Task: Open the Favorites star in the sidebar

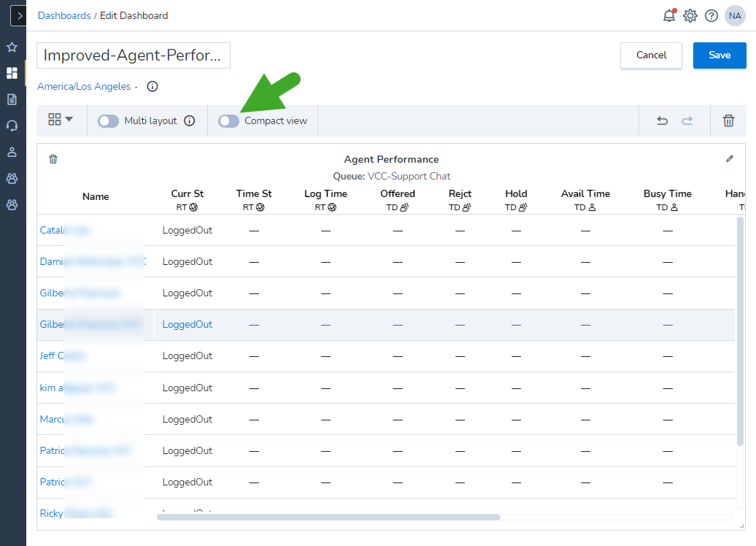Action: point(12,47)
